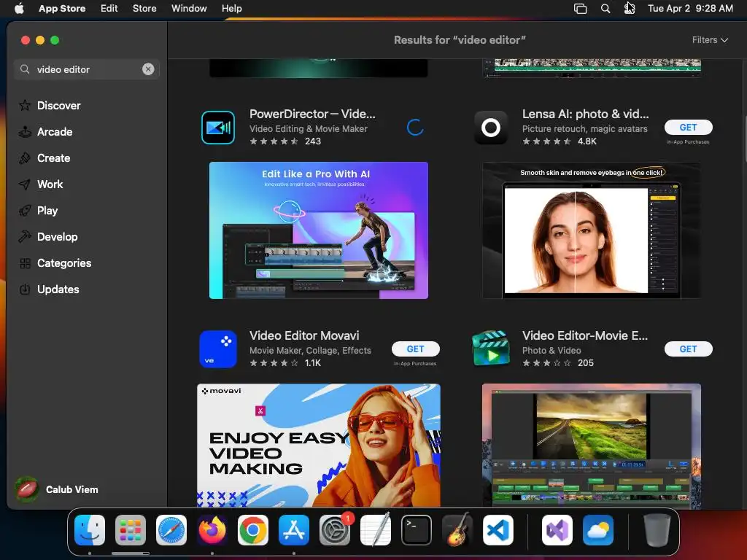View Movavi Enjoy Easy Video Making screenshot
This screenshot has height=560, width=747.
coord(319,446)
